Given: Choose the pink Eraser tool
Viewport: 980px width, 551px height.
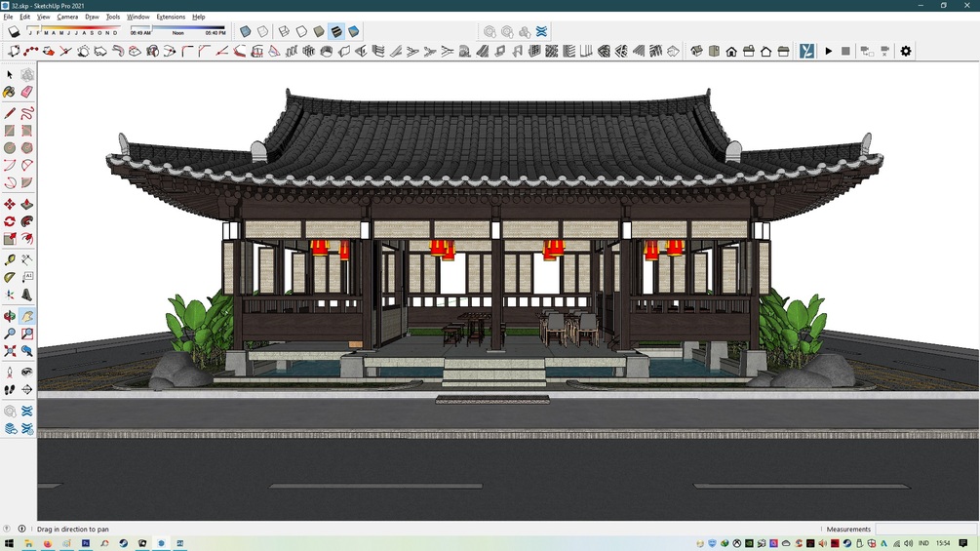Looking at the screenshot, I should pyautogui.click(x=27, y=93).
